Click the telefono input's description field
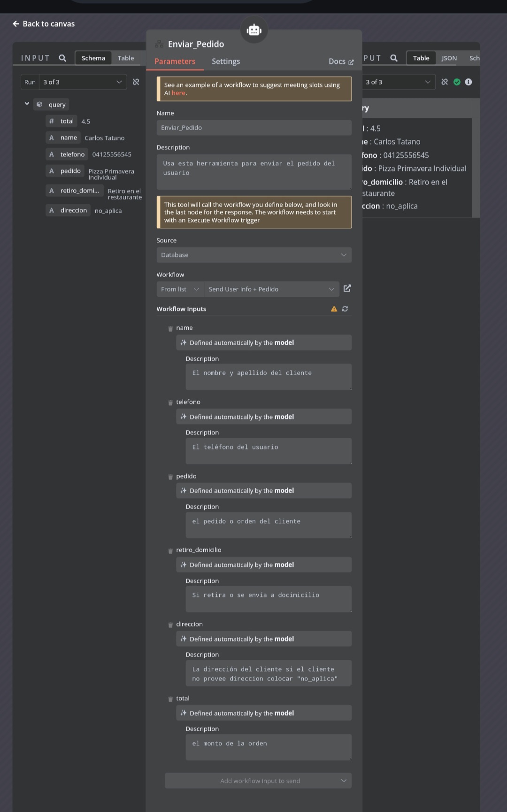The height and width of the screenshot is (812, 507). (269, 451)
